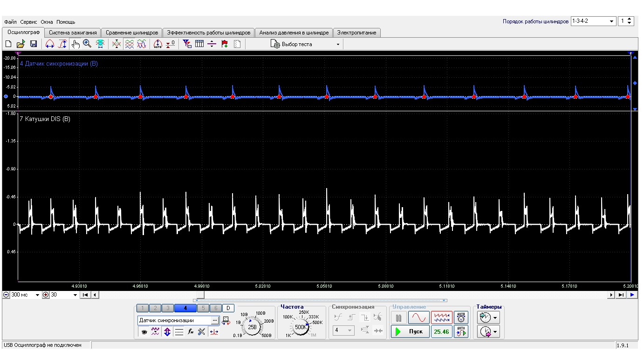Click the notes document toolbar icon

click(x=237, y=44)
